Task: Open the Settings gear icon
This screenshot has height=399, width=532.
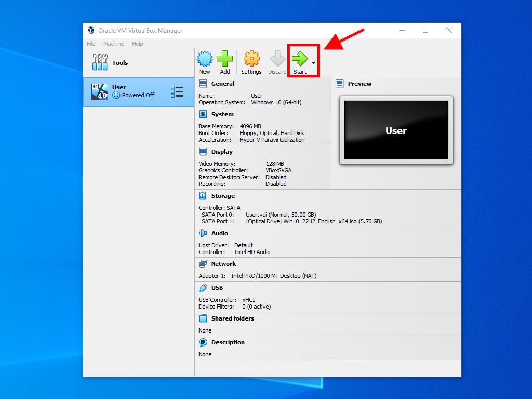Action: 251,59
